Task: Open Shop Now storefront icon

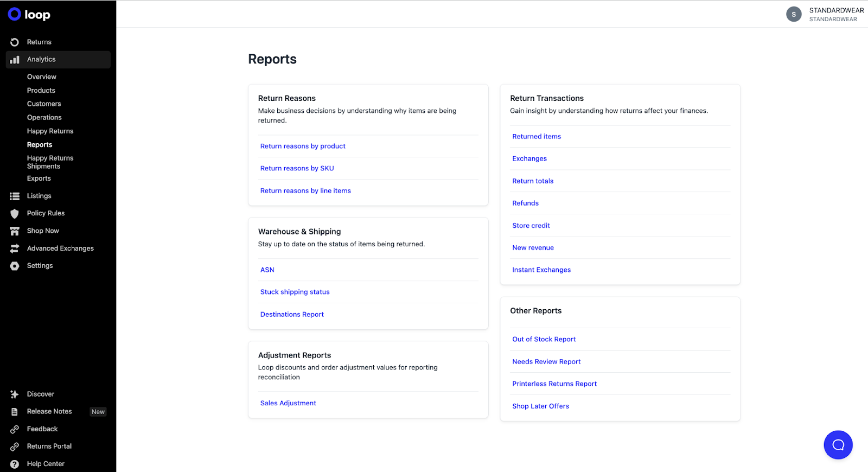Action: coord(15,231)
